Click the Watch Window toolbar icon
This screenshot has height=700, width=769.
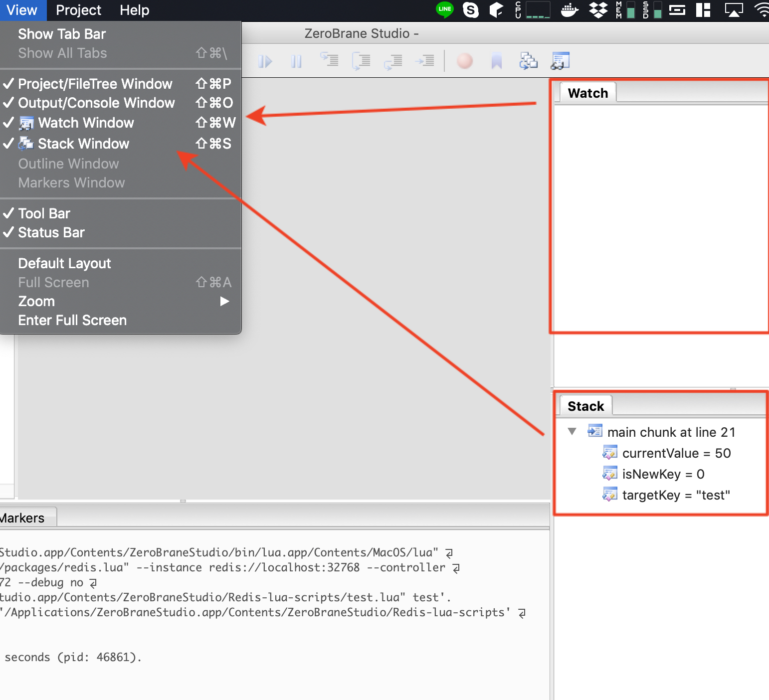click(560, 61)
